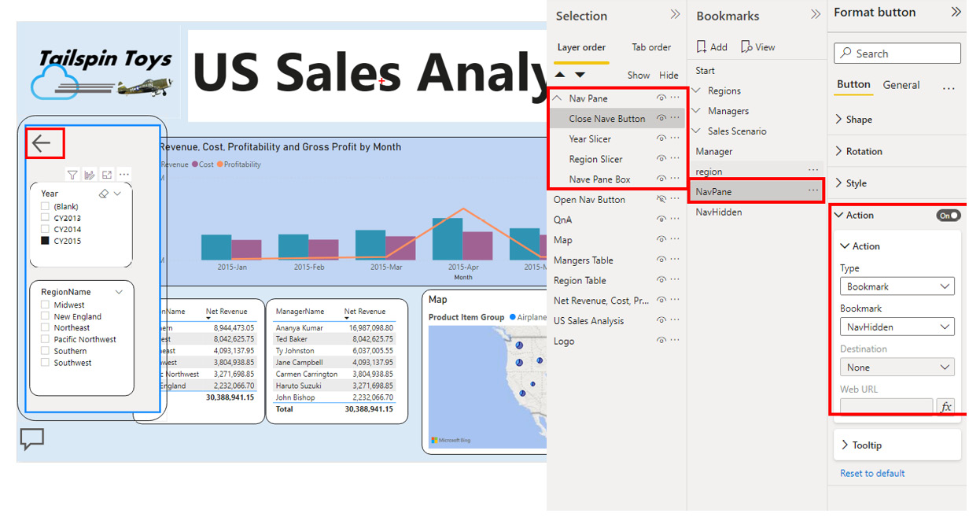
Task: Expand the Shape section
Action: pos(858,120)
